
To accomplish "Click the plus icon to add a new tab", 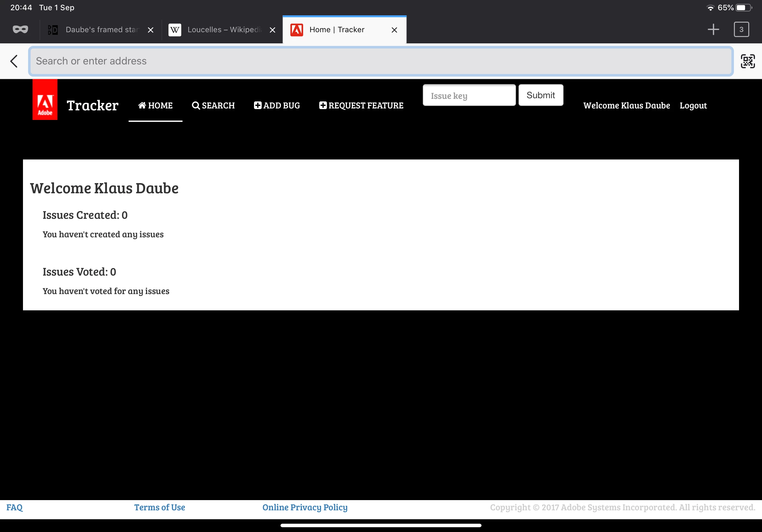I will click(x=713, y=30).
